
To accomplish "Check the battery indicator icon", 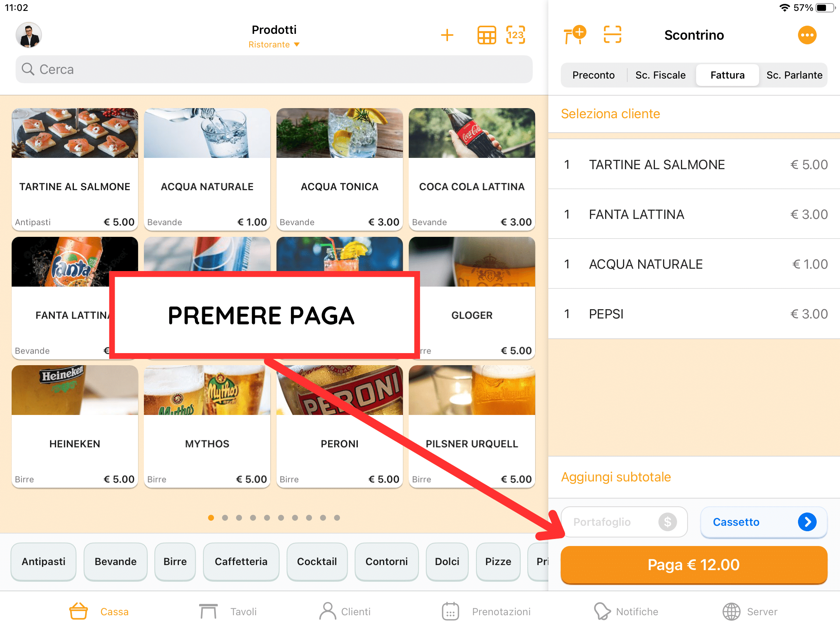I will [x=826, y=8].
